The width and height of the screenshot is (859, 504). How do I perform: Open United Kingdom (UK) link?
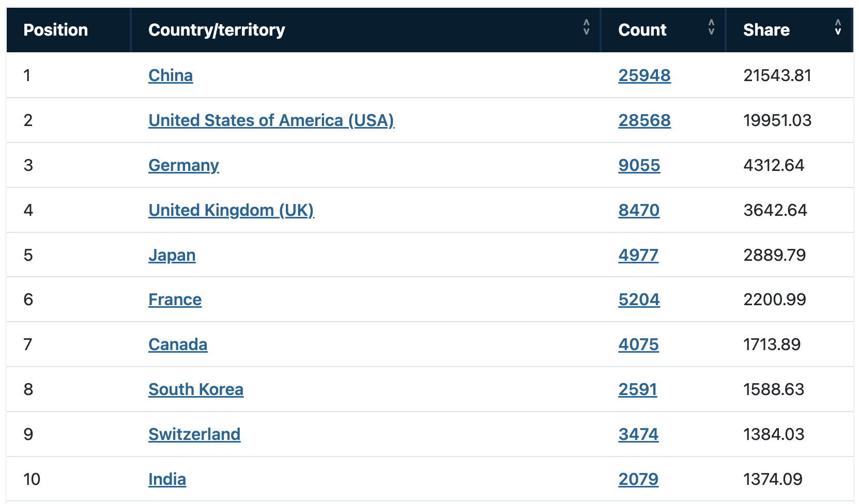tap(231, 210)
